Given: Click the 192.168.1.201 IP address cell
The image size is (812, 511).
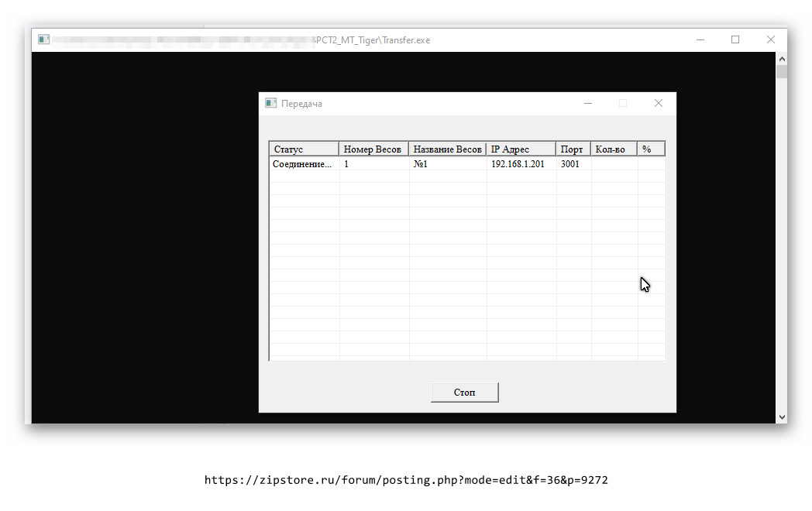Looking at the screenshot, I should [518, 164].
